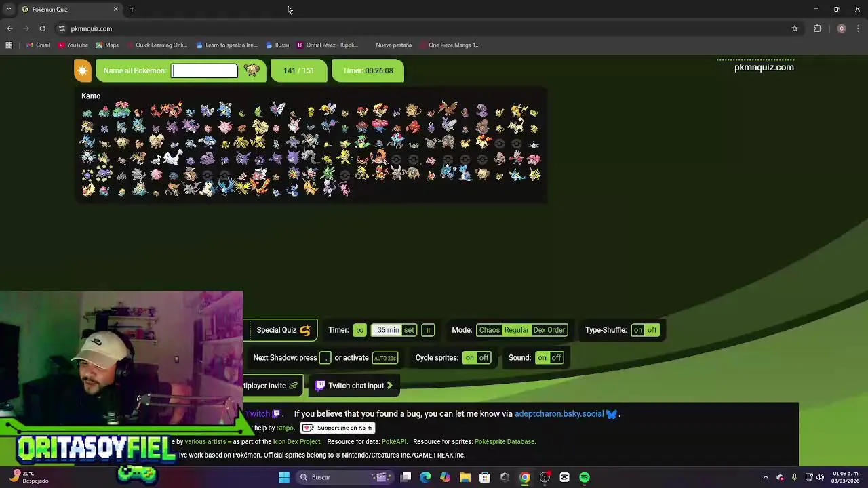The width and height of the screenshot is (868, 488).
Task: Close the Pokémon Quiz tab
Action: [x=115, y=9]
